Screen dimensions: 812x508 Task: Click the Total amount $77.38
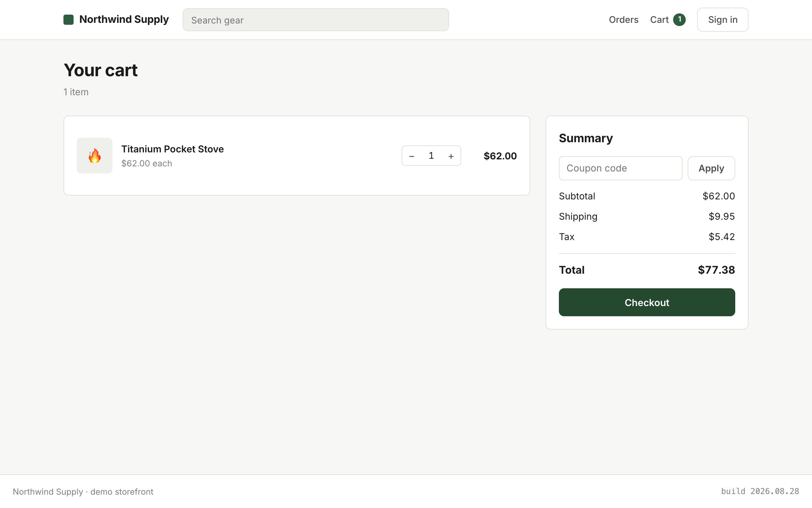coord(716,270)
